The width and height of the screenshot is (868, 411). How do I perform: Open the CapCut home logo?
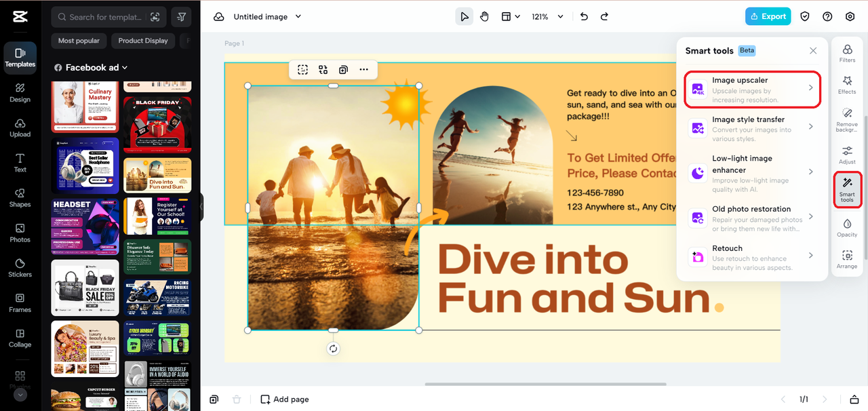20,17
